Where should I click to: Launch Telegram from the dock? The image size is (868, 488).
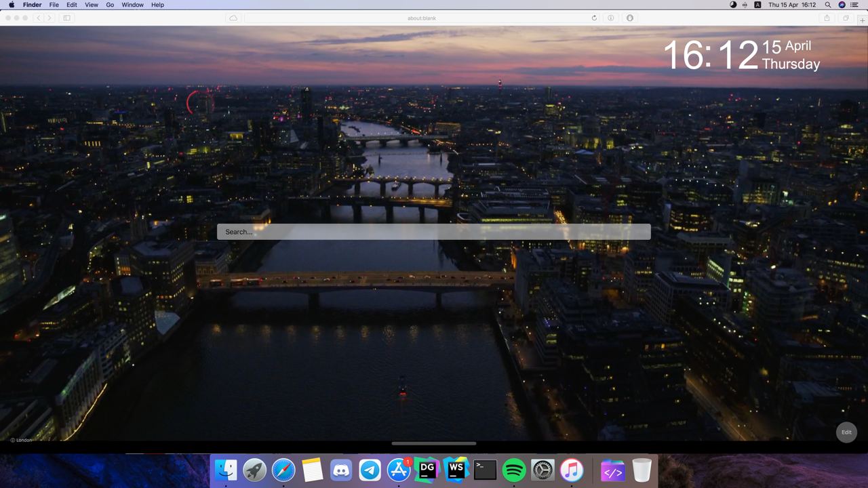(x=370, y=470)
